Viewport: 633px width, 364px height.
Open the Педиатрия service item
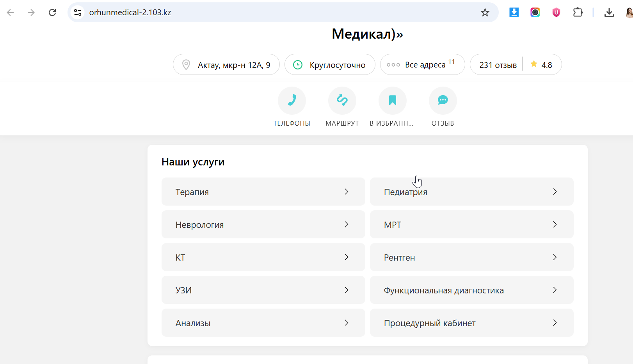pyautogui.click(x=471, y=192)
